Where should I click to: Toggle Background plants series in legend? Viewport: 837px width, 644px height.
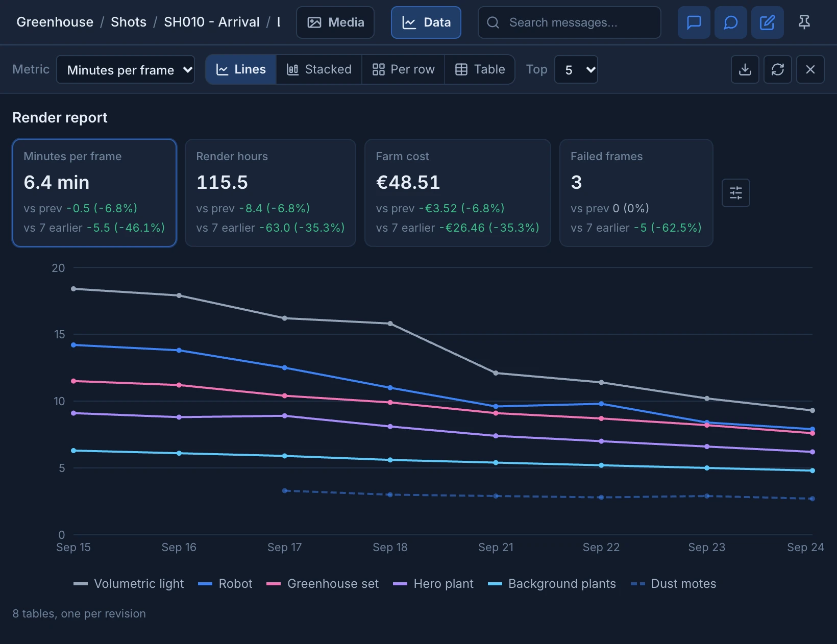tap(552, 584)
